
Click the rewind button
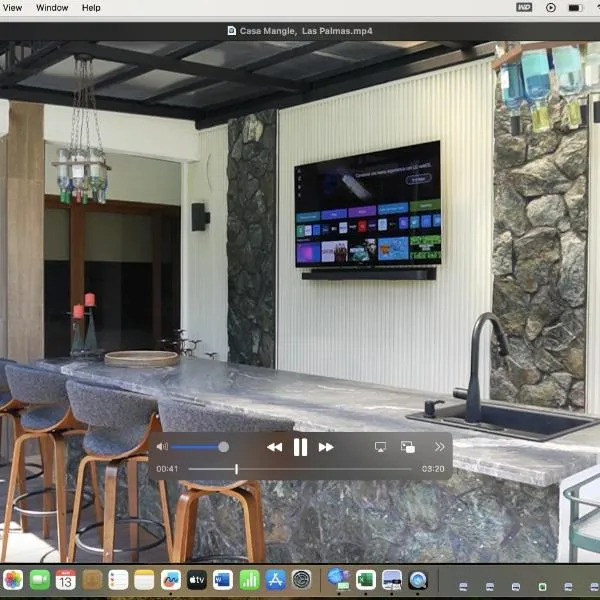click(x=274, y=447)
